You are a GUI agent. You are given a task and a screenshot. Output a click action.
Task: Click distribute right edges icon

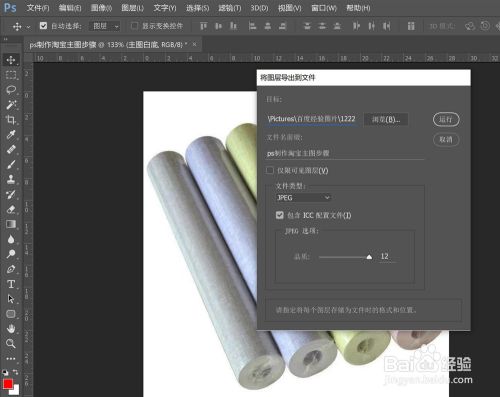click(x=386, y=26)
